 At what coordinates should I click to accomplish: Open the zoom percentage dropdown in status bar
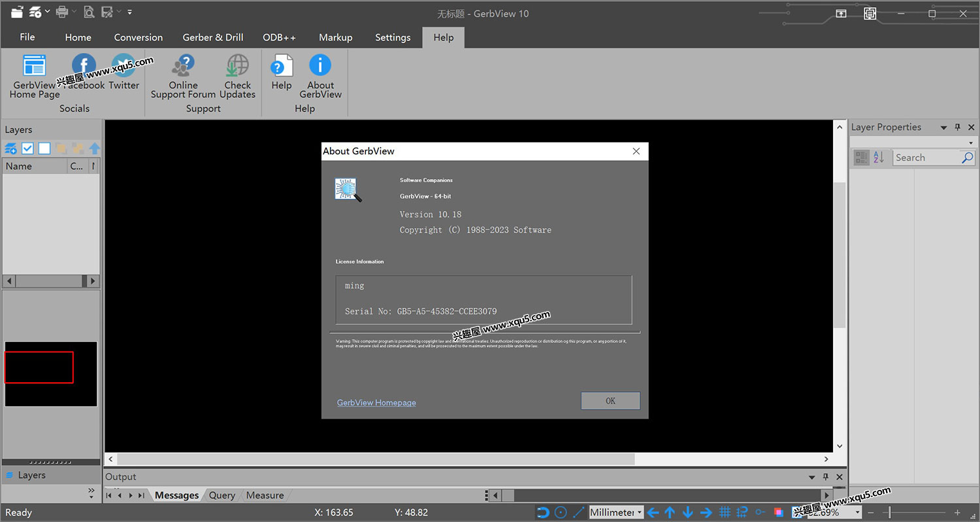click(x=858, y=513)
